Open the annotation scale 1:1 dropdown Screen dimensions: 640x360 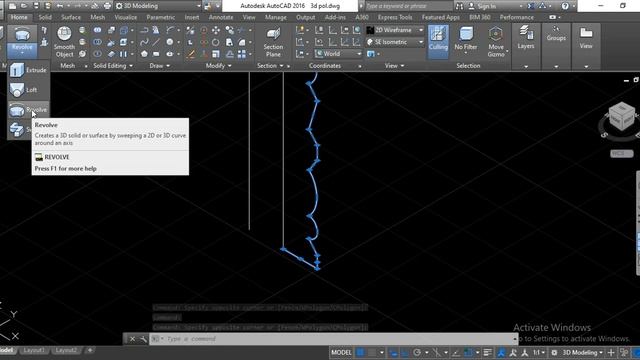539,352
